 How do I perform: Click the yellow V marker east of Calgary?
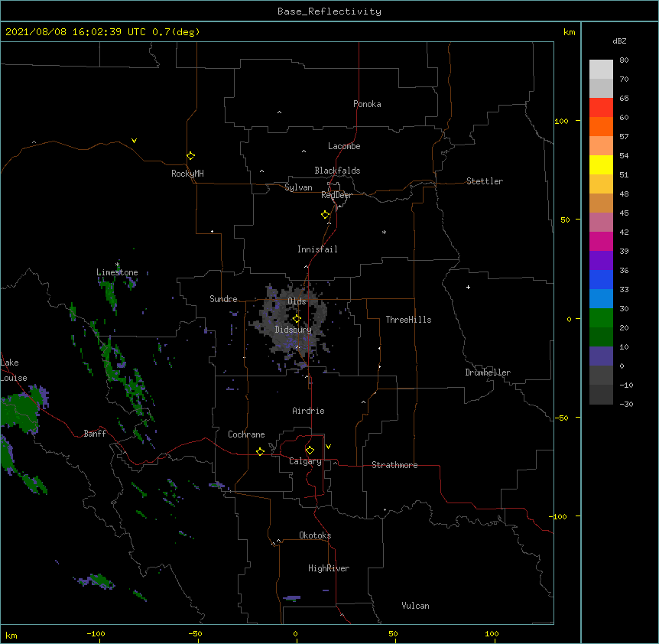coord(328,447)
